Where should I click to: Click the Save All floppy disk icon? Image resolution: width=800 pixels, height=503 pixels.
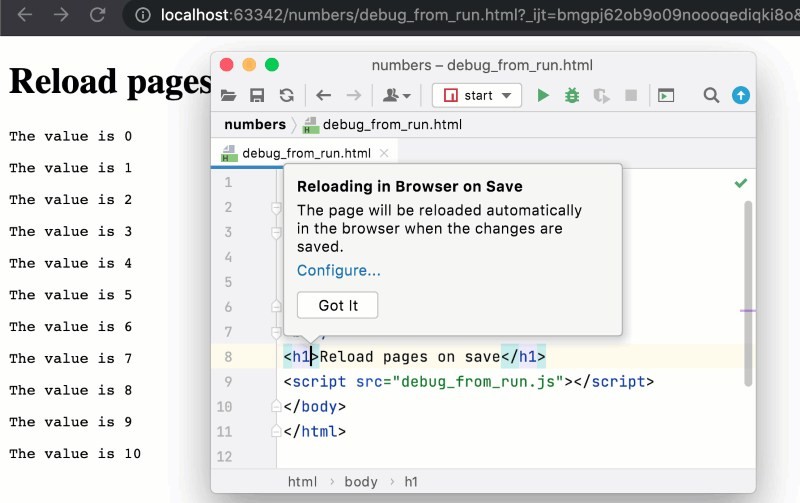[x=257, y=95]
